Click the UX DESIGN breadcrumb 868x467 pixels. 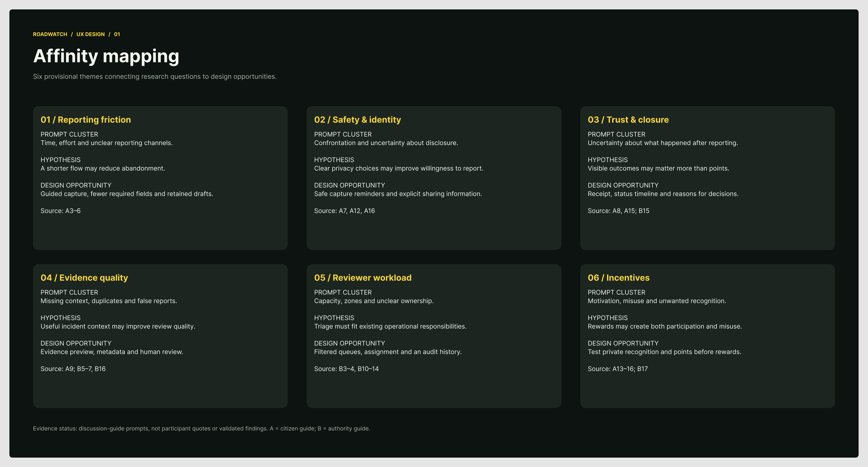pyautogui.click(x=90, y=34)
